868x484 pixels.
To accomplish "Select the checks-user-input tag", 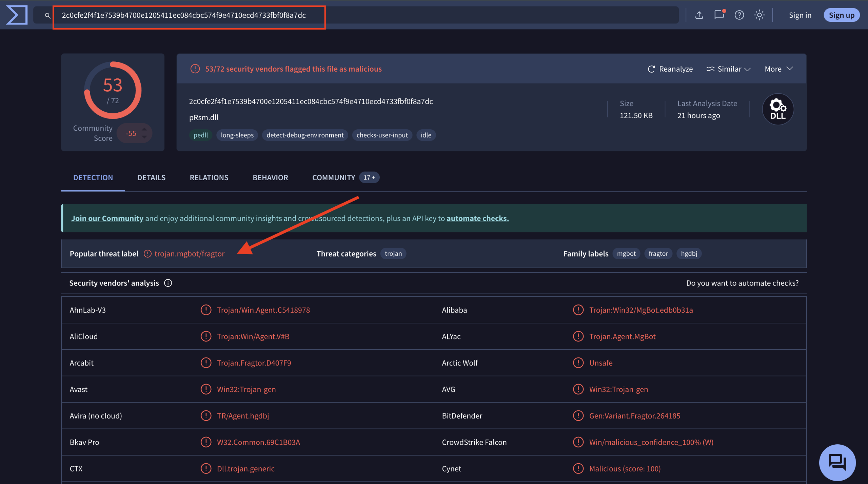I will tap(382, 135).
